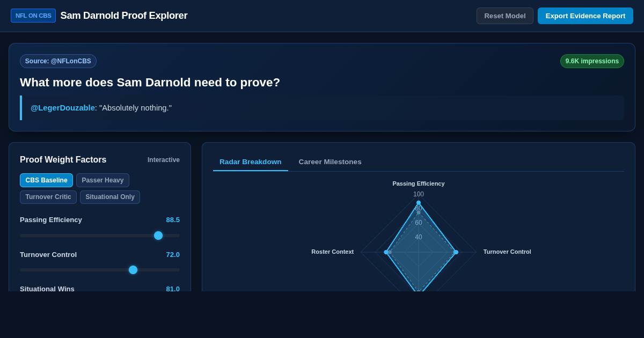Image resolution: width=644 pixels, height=338 pixels.
Task: Adjust the Passing Efficiency slider
Action: pos(100,236)
